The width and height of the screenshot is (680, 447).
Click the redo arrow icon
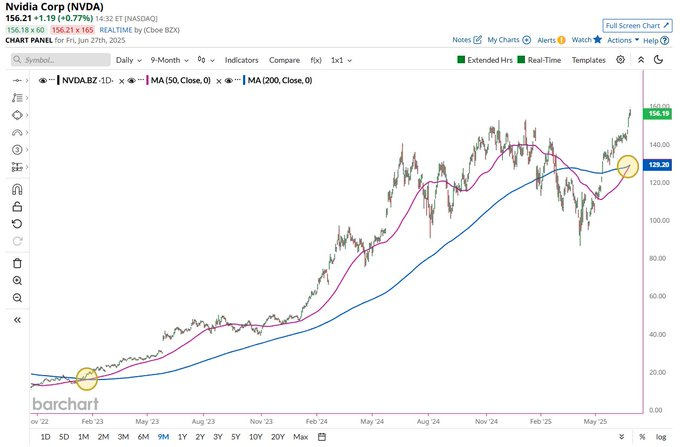[17, 241]
